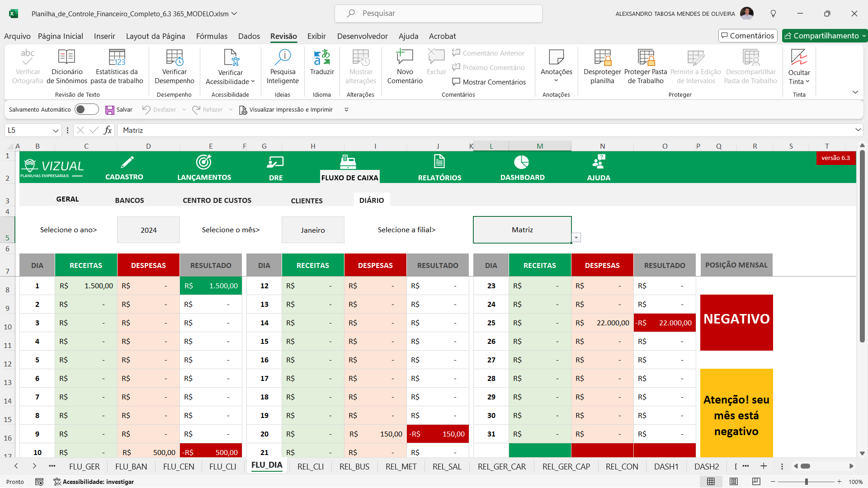This screenshot has width=868, height=488.
Task: Click Proteger Pasta de Trabalho icon
Action: coord(646,58)
